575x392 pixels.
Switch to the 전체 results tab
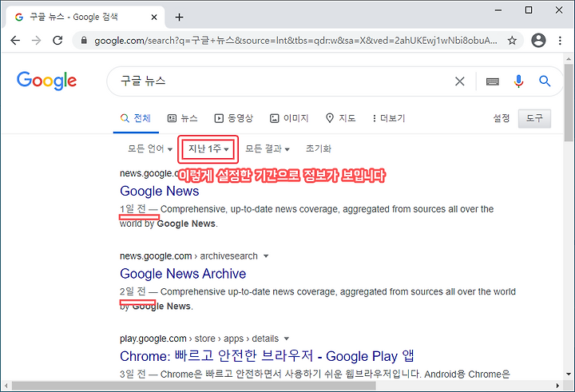[136, 118]
